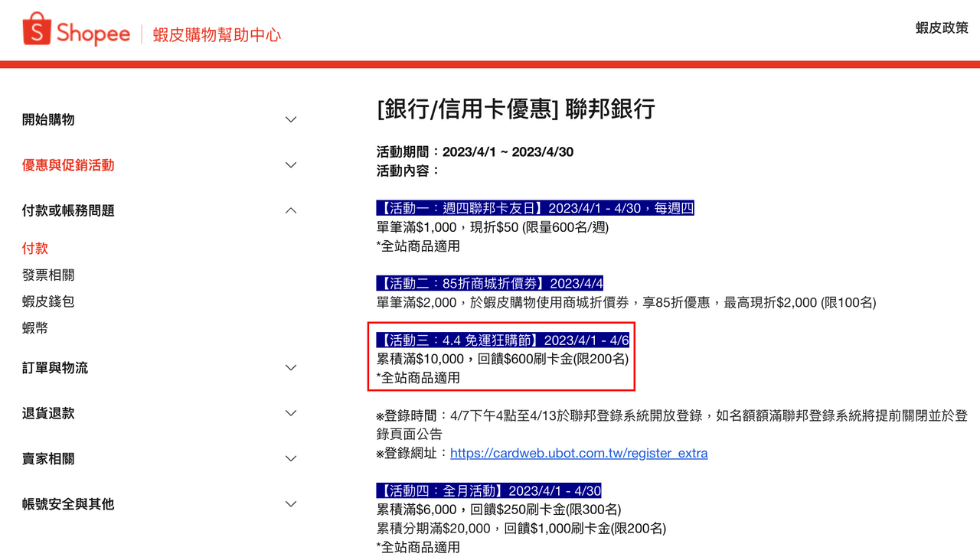The width and height of the screenshot is (980, 560).
Task: Select the 蝦幣 sidebar item
Action: [34, 327]
